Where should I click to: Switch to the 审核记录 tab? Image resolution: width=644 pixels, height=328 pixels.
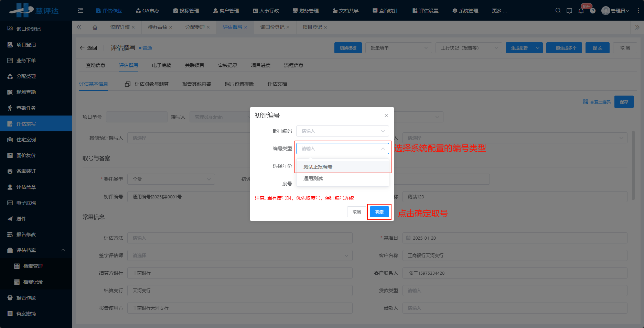(x=227, y=65)
